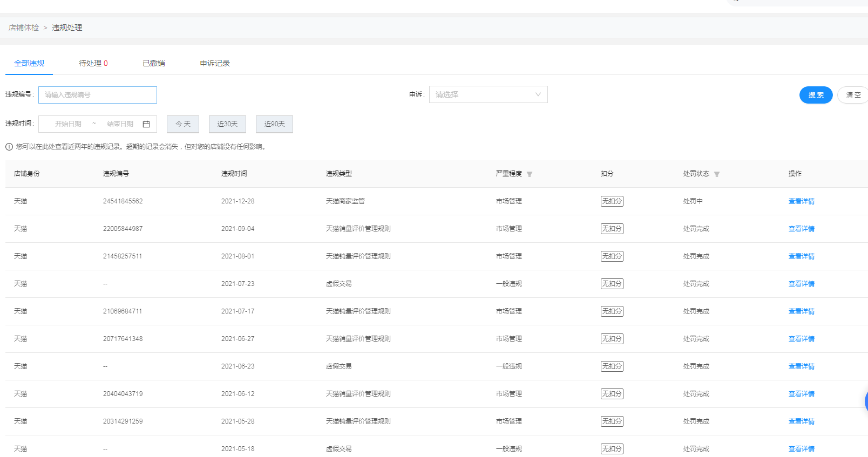Screen dimensions: 868x457
Task: Click the 开始日期 start date field
Action: [68, 124]
